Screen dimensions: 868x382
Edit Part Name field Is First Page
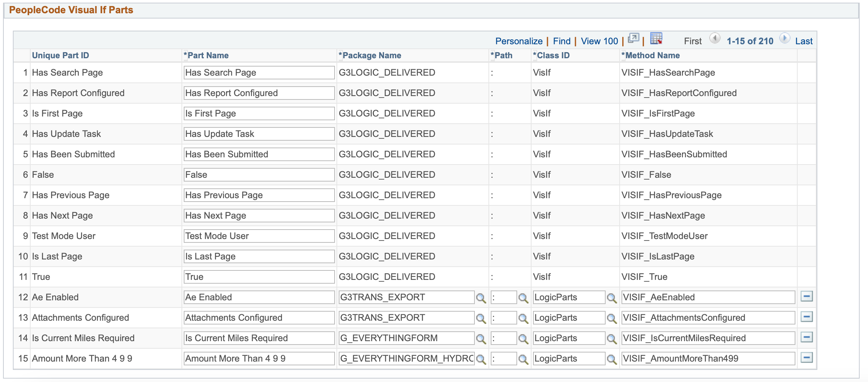tap(259, 113)
